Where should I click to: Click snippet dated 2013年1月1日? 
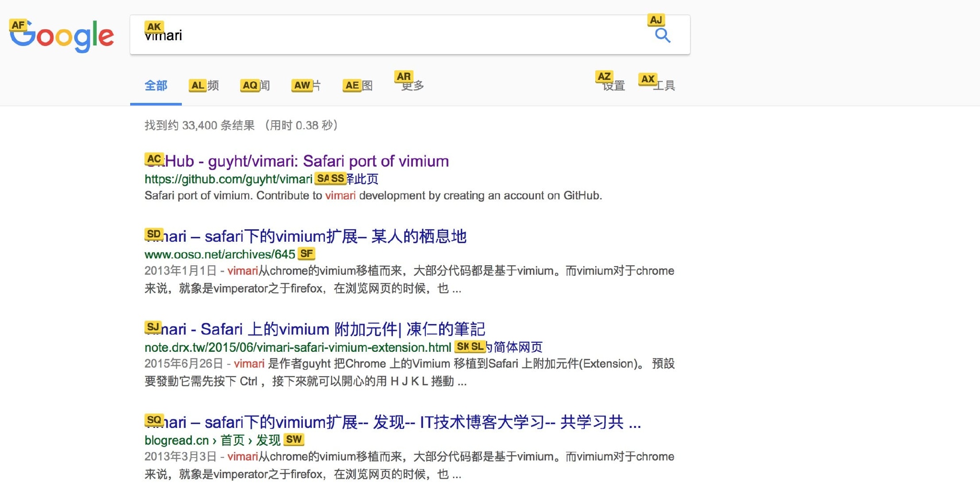(409, 280)
